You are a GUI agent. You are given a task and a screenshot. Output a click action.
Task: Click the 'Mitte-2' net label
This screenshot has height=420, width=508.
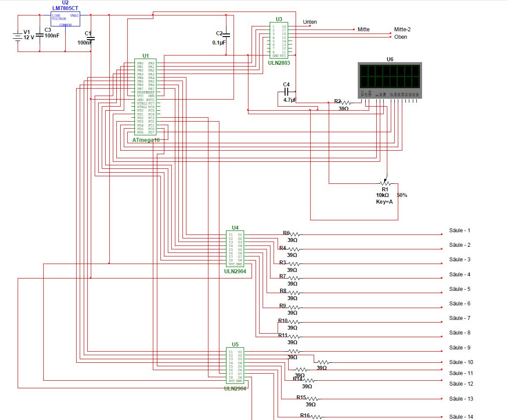402,30
